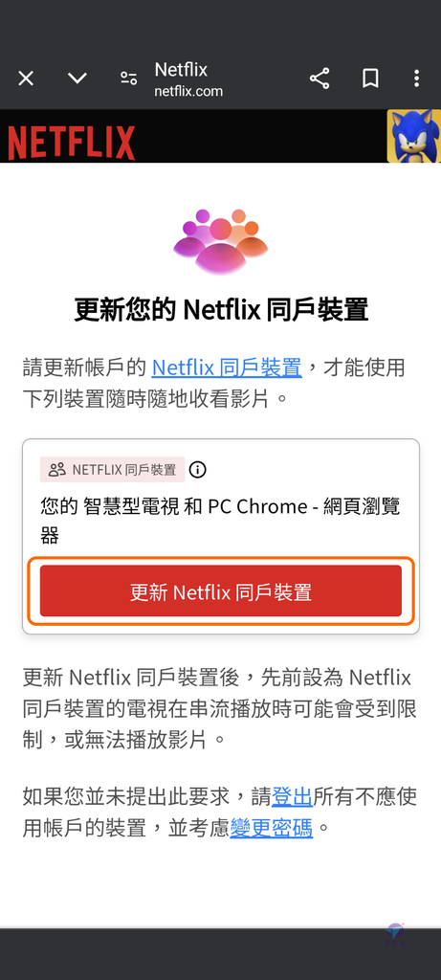Tap the watermark logo at bottom right
The width and height of the screenshot is (441, 980).
pos(395,934)
